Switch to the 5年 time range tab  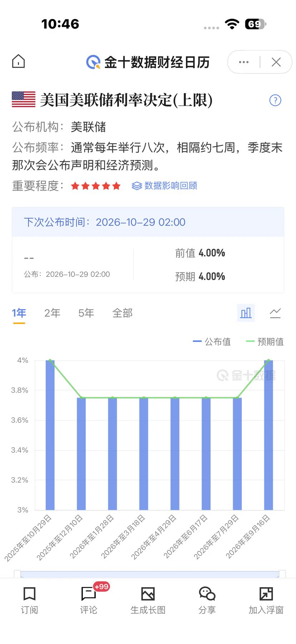coord(86,313)
